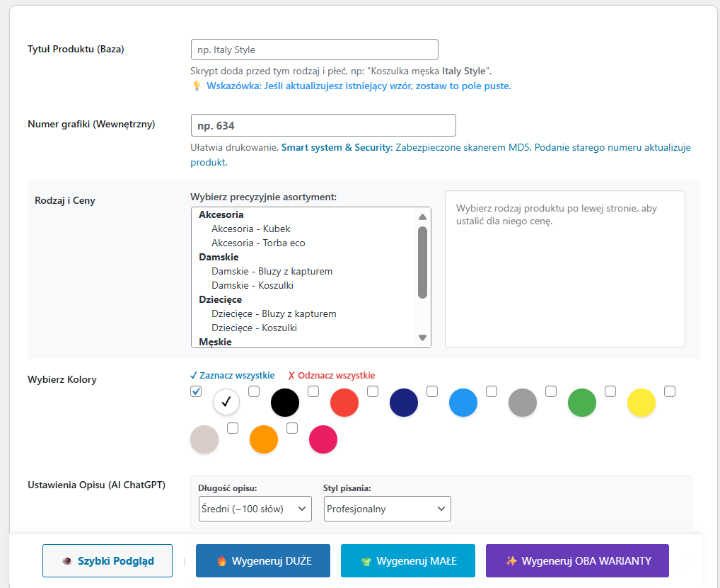
Task: Click the Zaznacz wszystkie link
Action: click(x=232, y=375)
